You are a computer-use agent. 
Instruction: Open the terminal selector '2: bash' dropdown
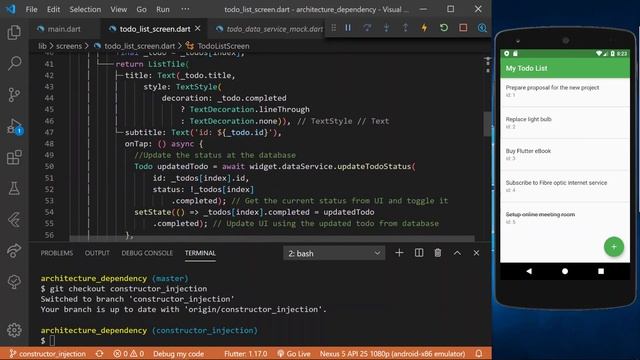tap(334, 253)
